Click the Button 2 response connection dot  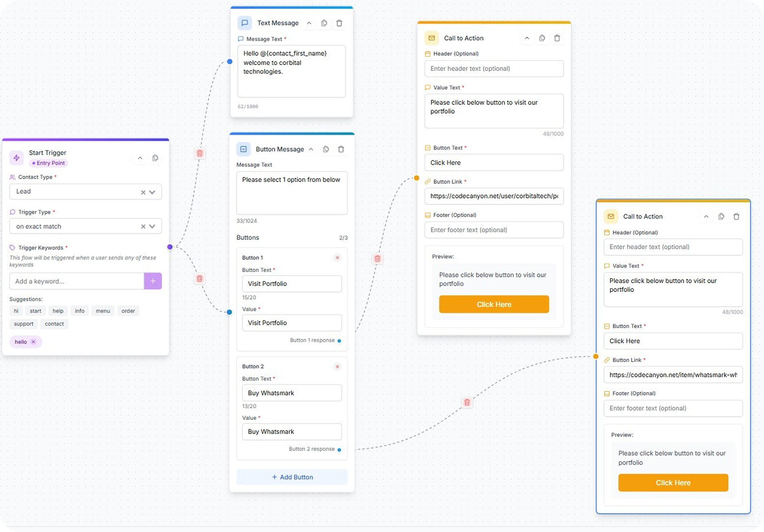tap(339, 449)
